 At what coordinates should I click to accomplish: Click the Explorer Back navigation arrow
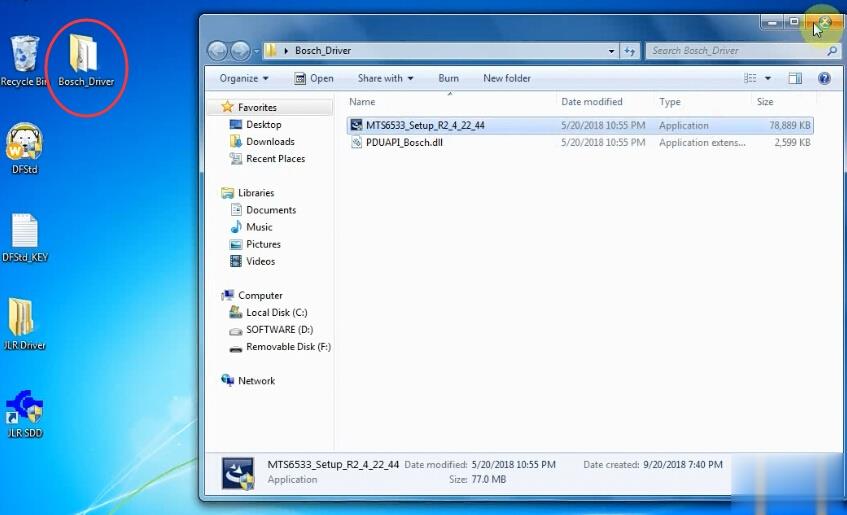coord(218,51)
